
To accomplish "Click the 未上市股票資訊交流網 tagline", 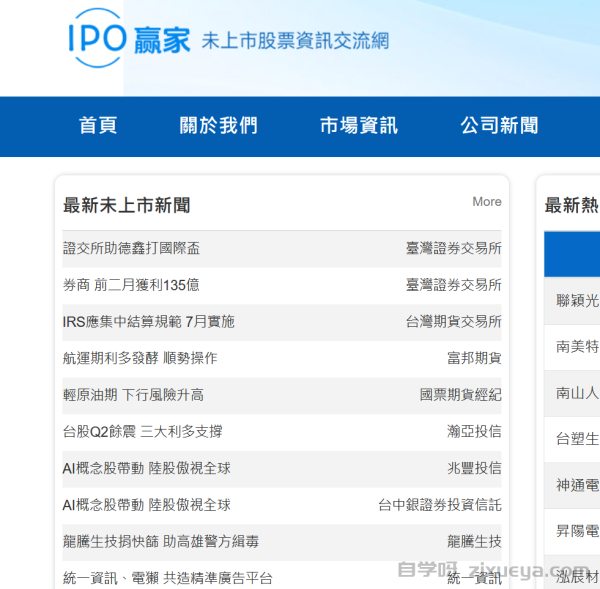I will click(295, 41).
